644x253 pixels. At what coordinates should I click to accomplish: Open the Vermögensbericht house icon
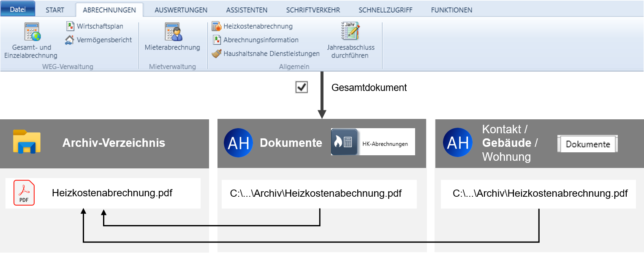click(70, 40)
